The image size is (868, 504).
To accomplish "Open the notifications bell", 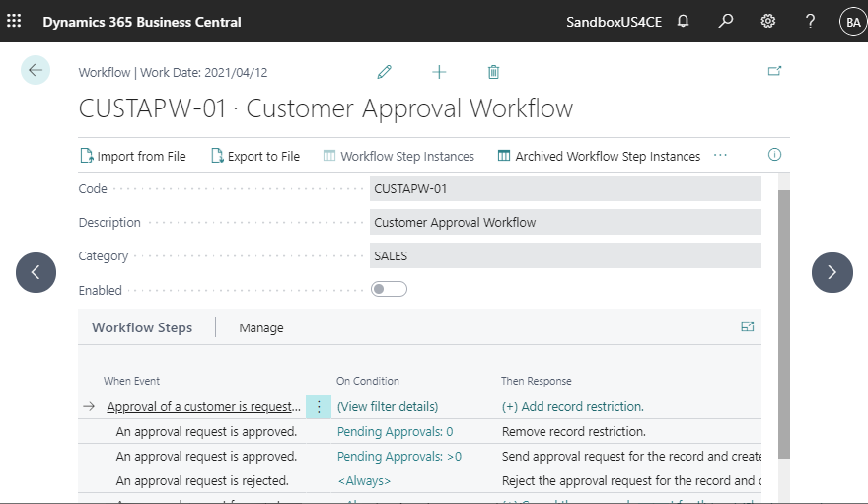I will click(x=684, y=21).
